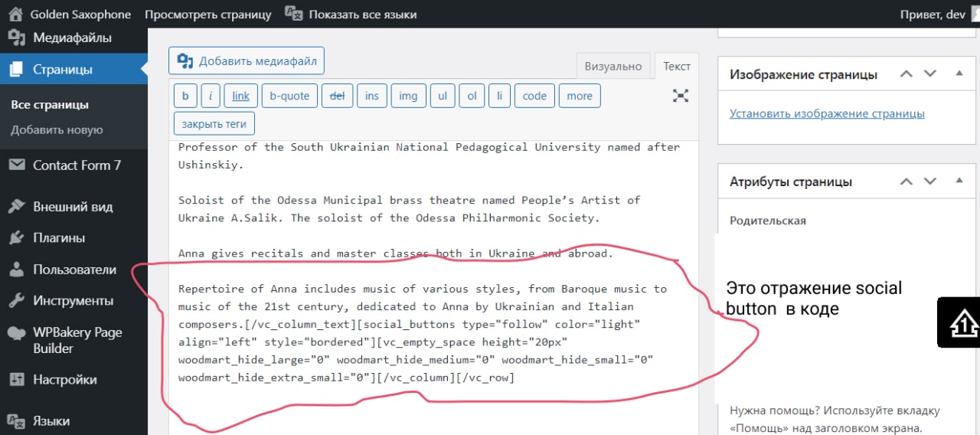Click the 'Изображение страницы' panel heading

pyautogui.click(x=803, y=74)
